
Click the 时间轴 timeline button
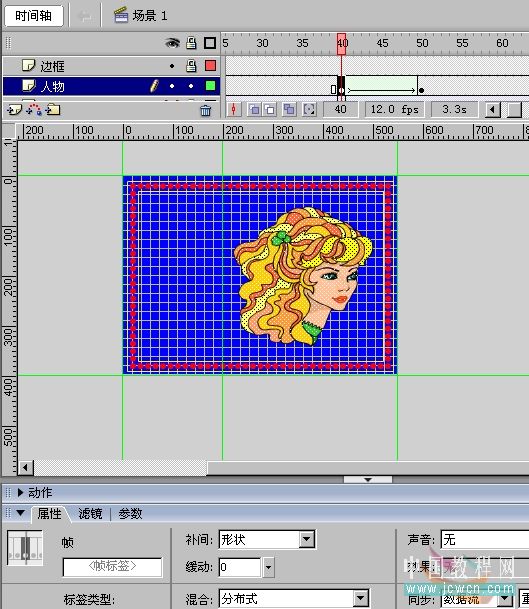[34, 16]
